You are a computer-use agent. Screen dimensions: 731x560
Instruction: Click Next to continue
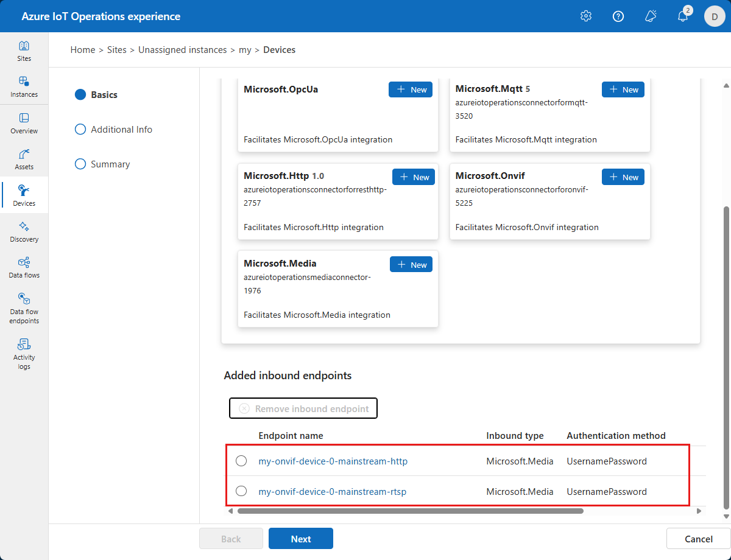[x=301, y=539]
